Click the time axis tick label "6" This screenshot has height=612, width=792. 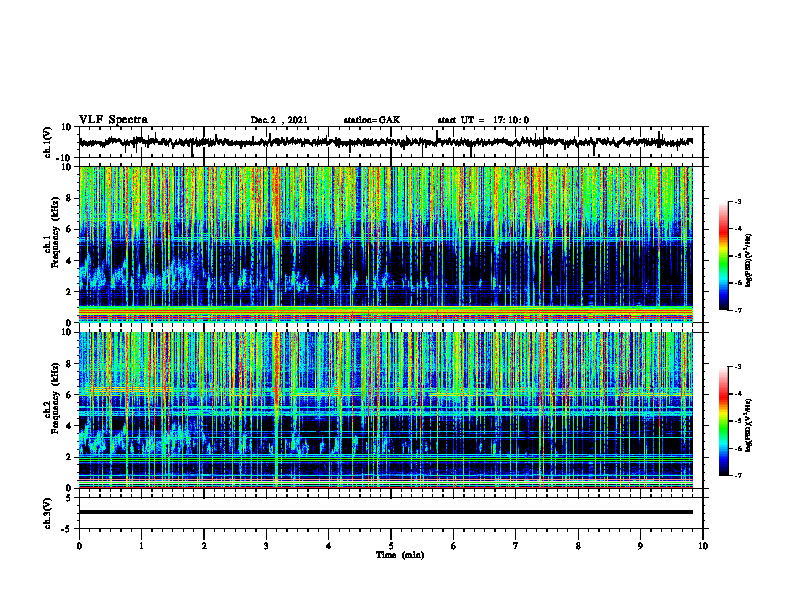coord(453,546)
